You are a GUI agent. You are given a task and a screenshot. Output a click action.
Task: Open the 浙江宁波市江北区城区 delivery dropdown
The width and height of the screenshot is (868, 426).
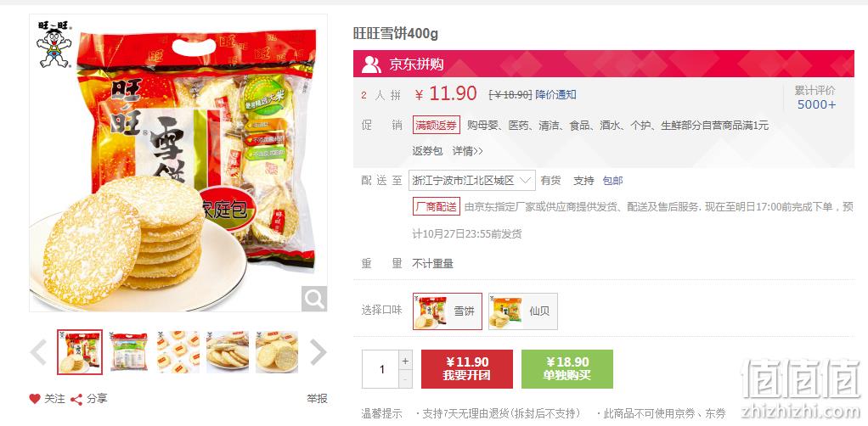(472, 181)
